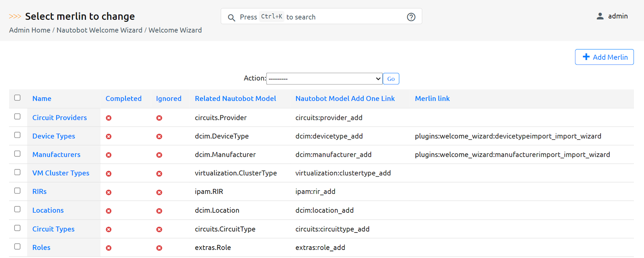Click the admin user profile icon

[x=600, y=16]
